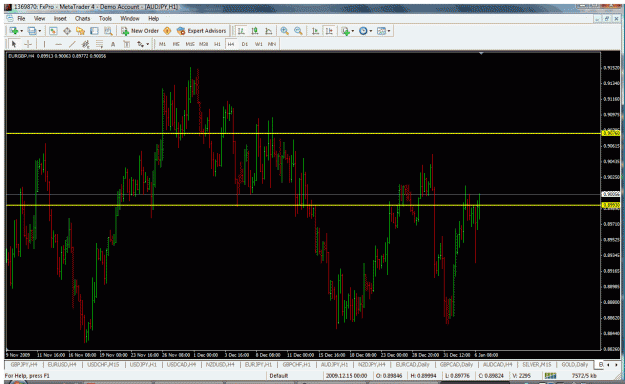625x384 pixels.
Task: Zoom in on the chart
Action: pos(284,31)
